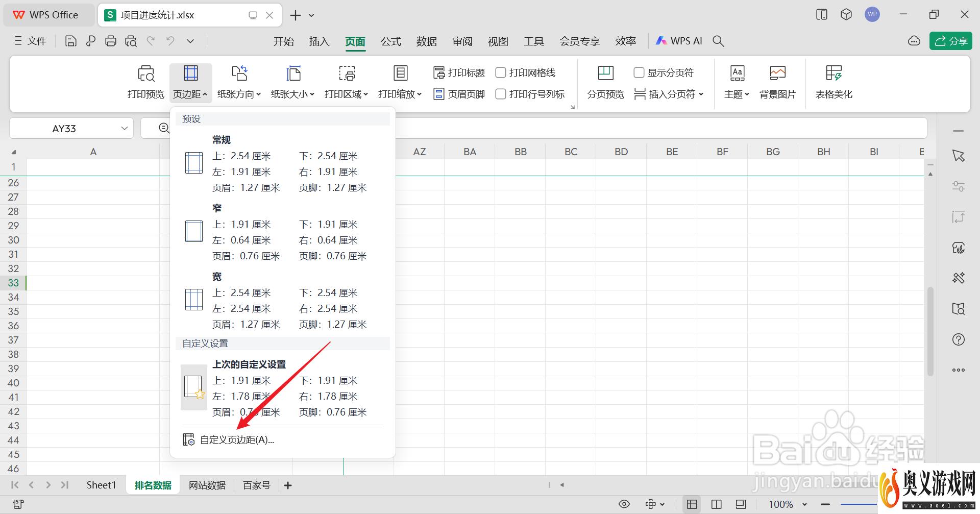Viewport: 980px width, 514px height.
Task: Switch to the 网站数据 sheet tab
Action: (x=207, y=485)
